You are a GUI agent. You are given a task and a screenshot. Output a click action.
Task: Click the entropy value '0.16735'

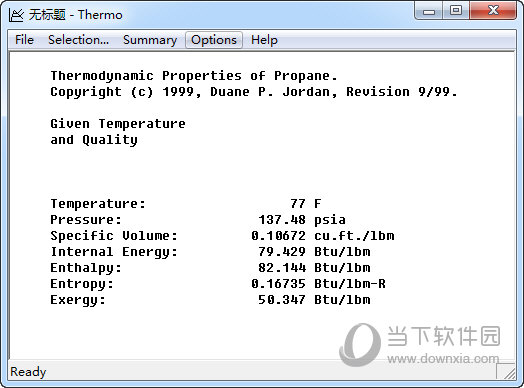tap(278, 284)
